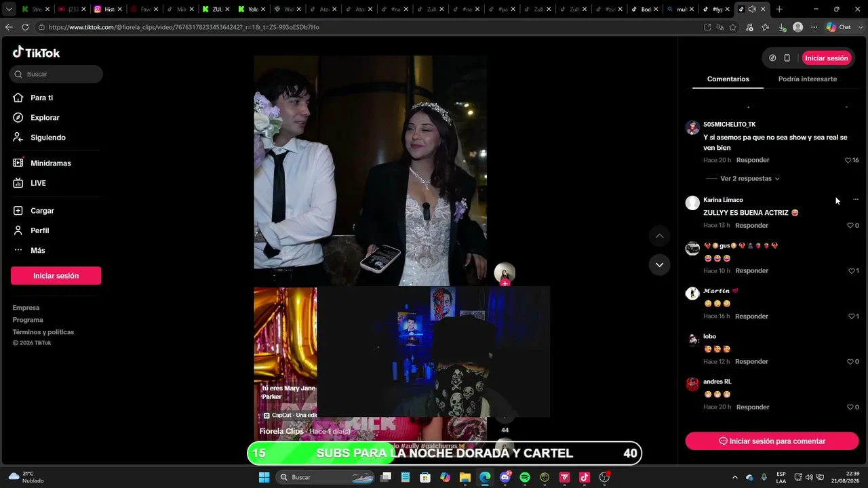The image size is (868, 488).
Task: Open a new browser tab
Action: [779, 9]
